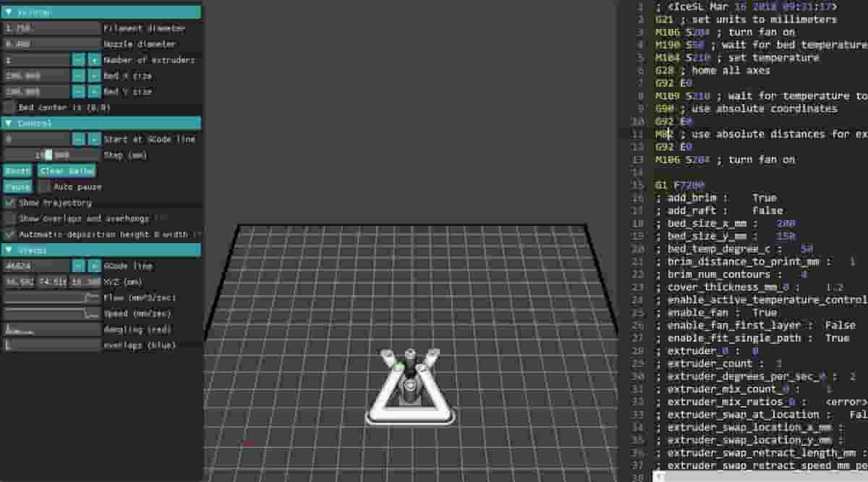This screenshot has height=482, width=868.
Task: Toggle the Auto pause checkbox
Action: pos(44,187)
